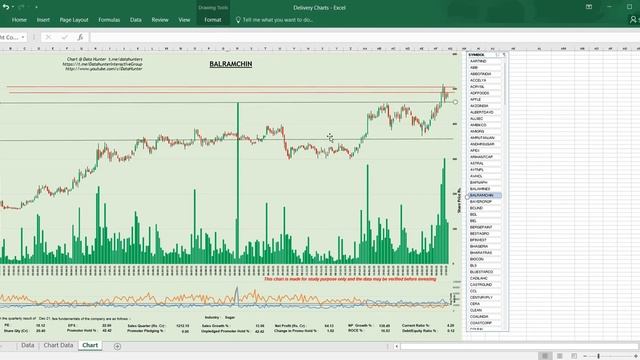Click the zoom slider handle
This screenshot has width=640, height=360.
[x=598, y=356]
